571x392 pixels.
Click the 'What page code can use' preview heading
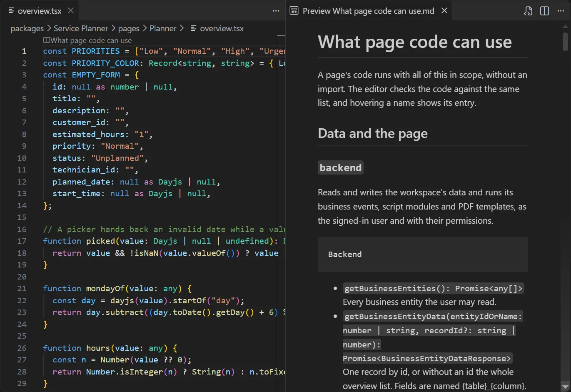415,42
